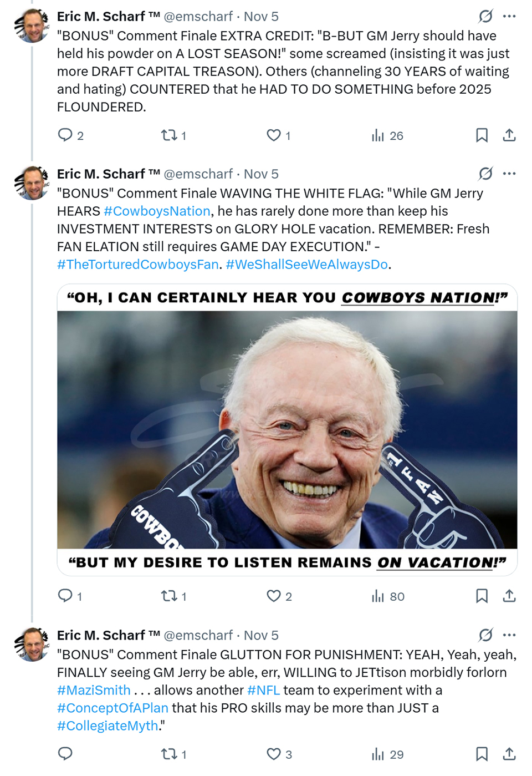The height and width of the screenshot is (776, 532).
Task: Open more menu on GLUTTON FOR PUNISHMENT tweet
Action: coord(509,635)
